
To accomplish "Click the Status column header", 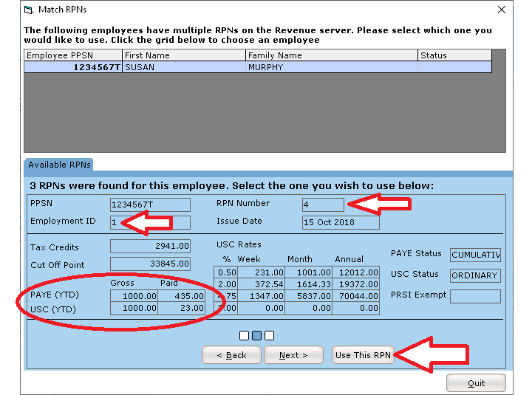I will click(x=454, y=55).
